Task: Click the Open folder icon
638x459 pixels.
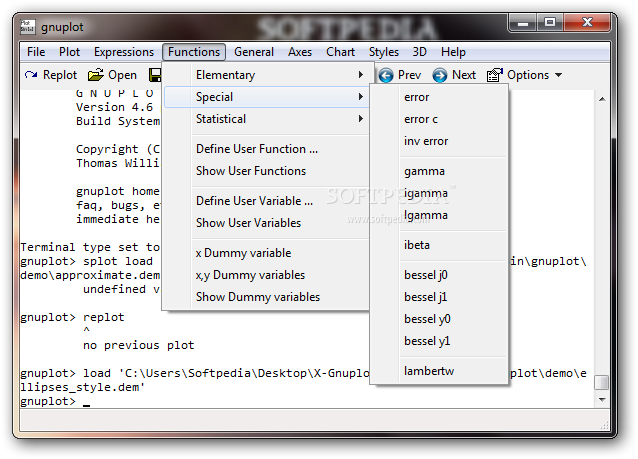Action: 96,75
